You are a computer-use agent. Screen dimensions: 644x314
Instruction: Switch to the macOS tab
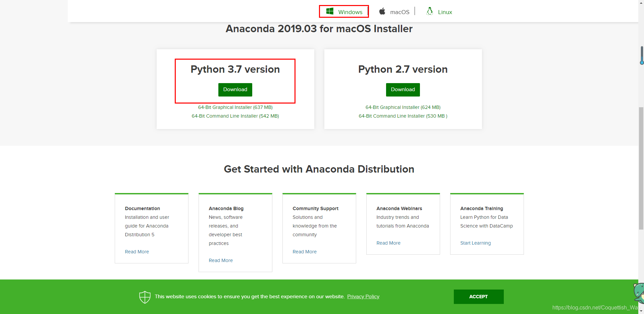[x=394, y=12]
